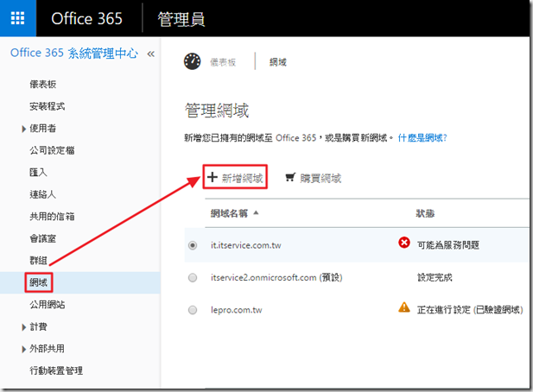Click the red error icon for it.itservice.com.tw
533x392 pixels.
pyautogui.click(x=403, y=243)
